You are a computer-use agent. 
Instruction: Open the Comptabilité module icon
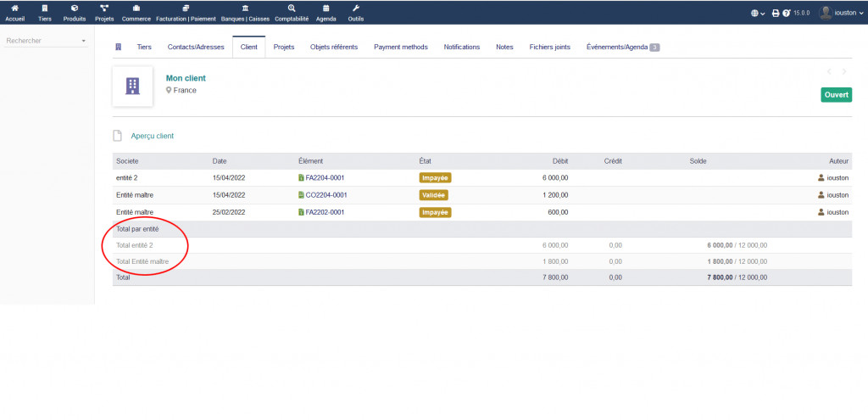click(292, 8)
